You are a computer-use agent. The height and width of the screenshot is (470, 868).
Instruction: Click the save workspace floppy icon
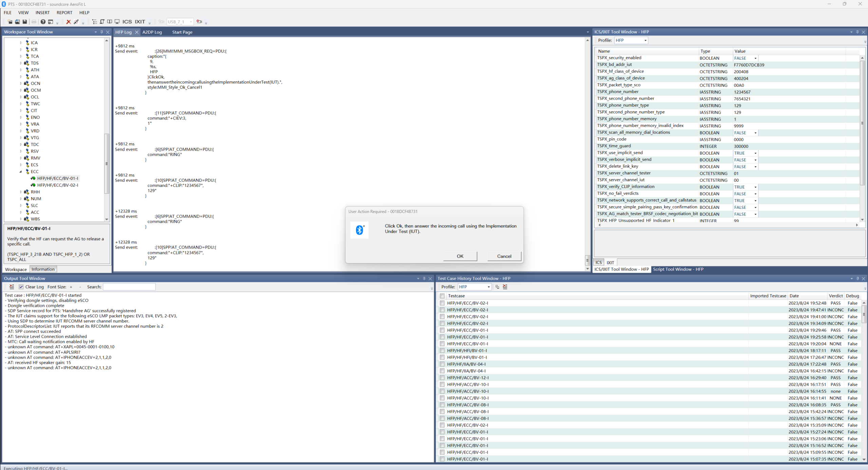25,22
